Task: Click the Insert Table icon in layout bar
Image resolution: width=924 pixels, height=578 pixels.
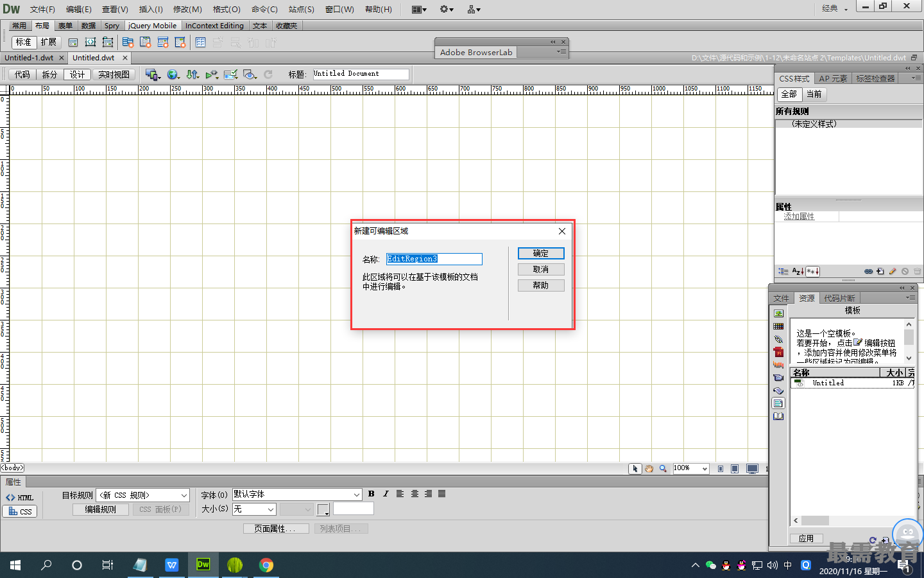Action: pos(200,42)
